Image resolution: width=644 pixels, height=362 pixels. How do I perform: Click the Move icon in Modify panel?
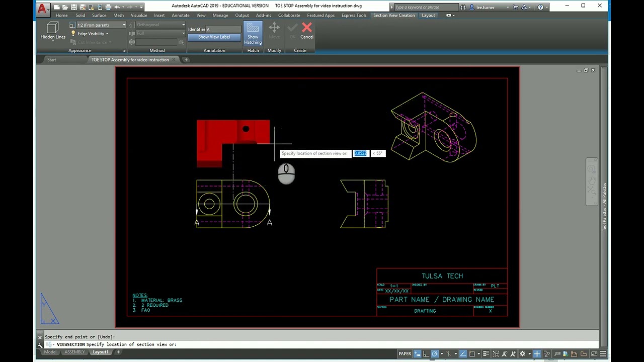tap(274, 30)
